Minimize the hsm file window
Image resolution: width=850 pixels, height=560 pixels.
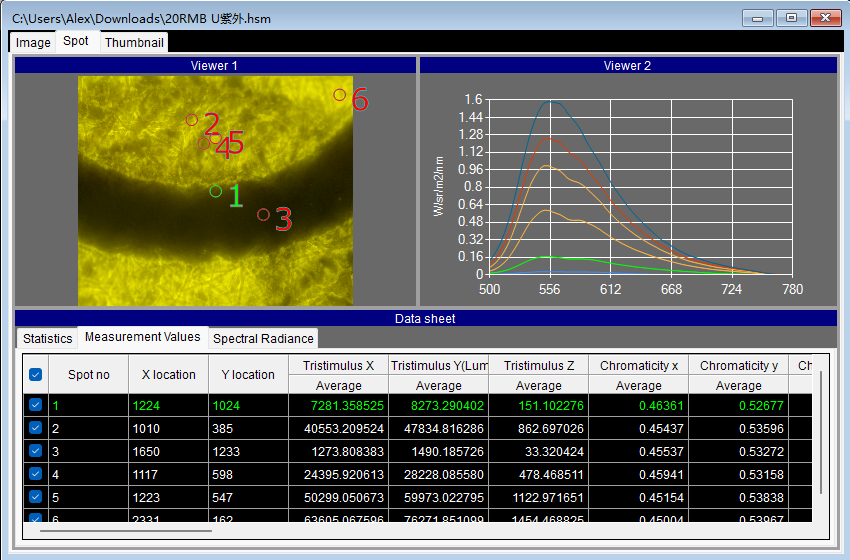pyautogui.click(x=758, y=18)
